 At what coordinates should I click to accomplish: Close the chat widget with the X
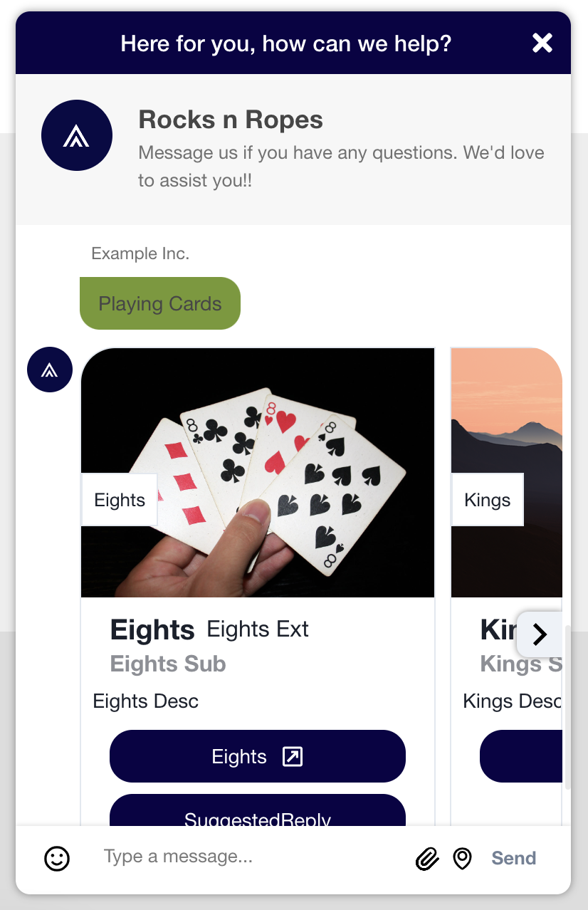click(x=542, y=43)
